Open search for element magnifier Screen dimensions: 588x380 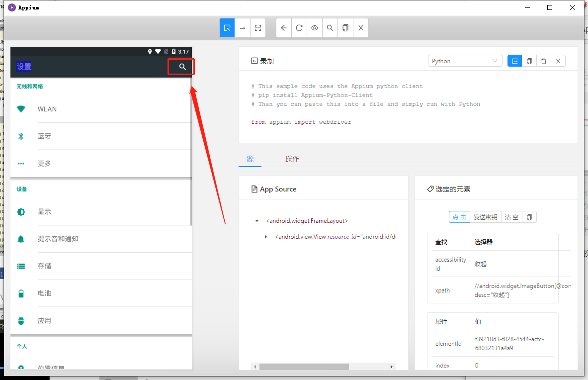(330, 28)
